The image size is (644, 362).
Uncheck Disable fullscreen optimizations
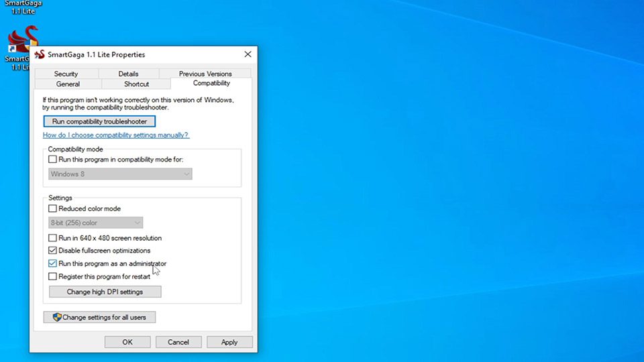(52, 250)
